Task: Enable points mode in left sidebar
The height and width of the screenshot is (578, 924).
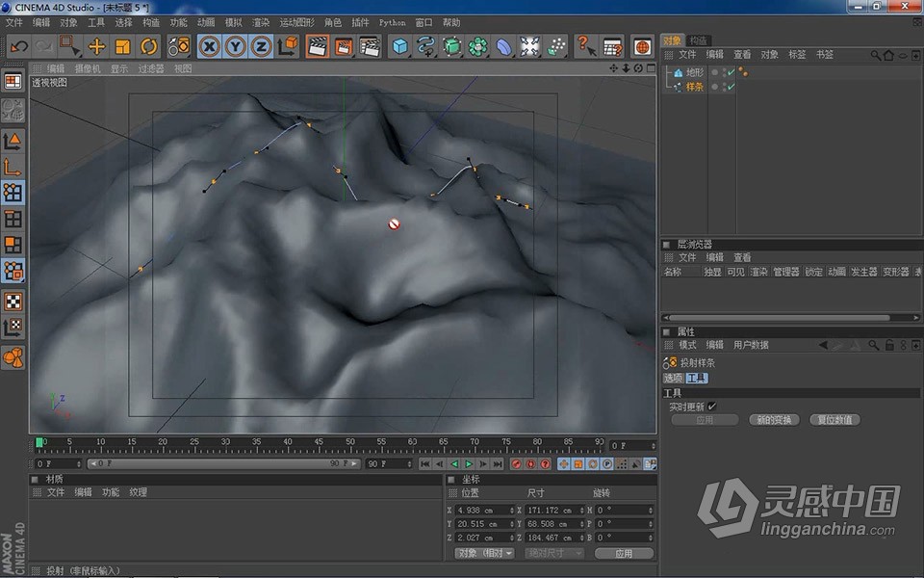Action: (13, 193)
